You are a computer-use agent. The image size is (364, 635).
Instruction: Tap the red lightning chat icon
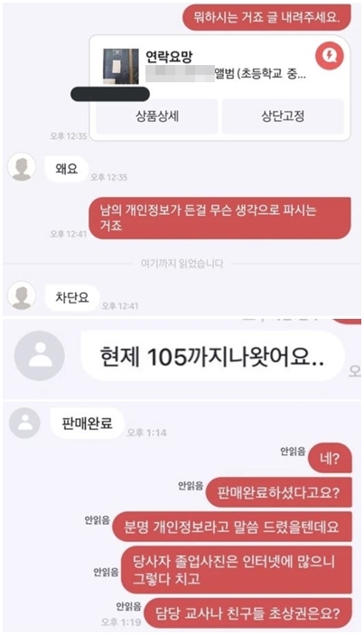(x=329, y=56)
